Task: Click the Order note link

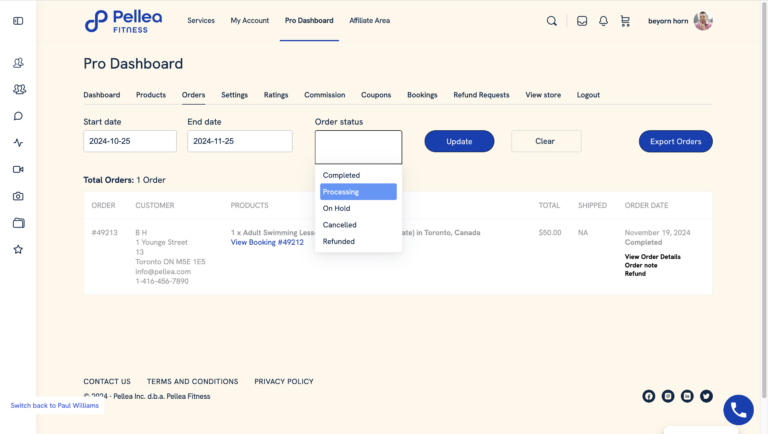Action: tap(641, 265)
